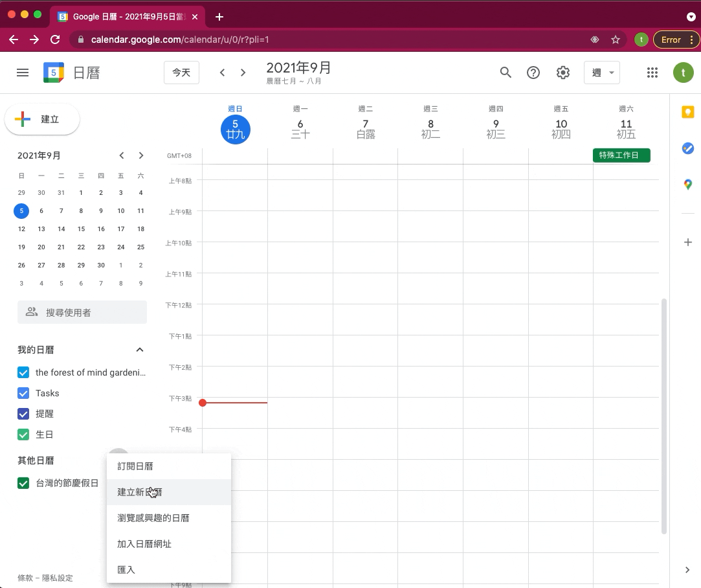
Task: Open the settings gear menu
Action: [x=563, y=73]
